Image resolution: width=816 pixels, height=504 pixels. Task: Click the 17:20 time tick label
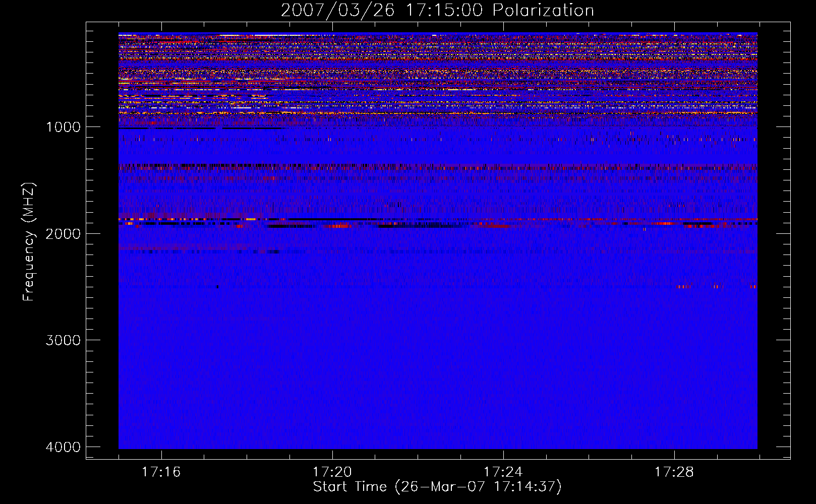click(x=332, y=472)
